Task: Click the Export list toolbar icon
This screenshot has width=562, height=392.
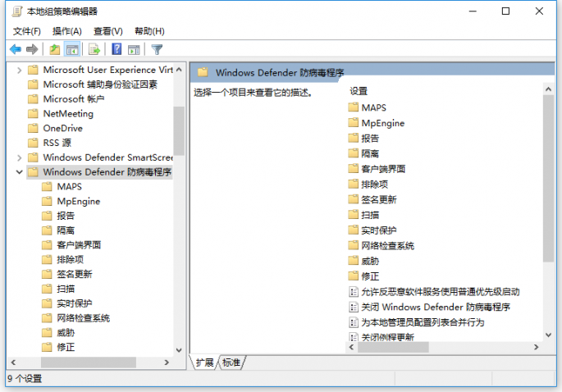Action: tap(94, 49)
